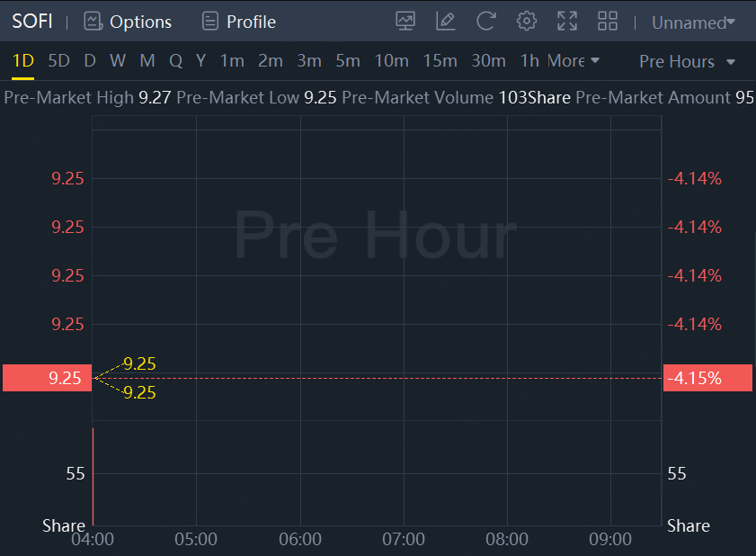Switch to weekly W timeframe

coord(118,61)
